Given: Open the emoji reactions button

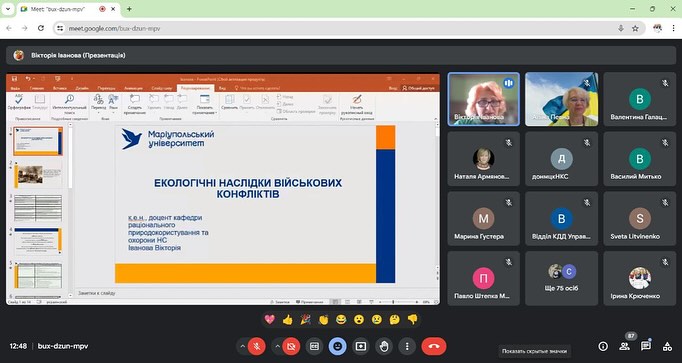Looking at the screenshot, I should [338, 346].
